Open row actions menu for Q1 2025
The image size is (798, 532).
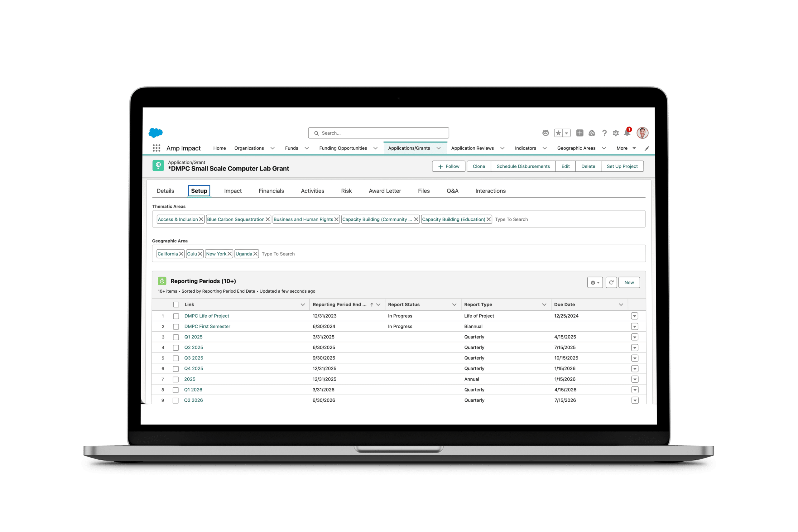634,337
